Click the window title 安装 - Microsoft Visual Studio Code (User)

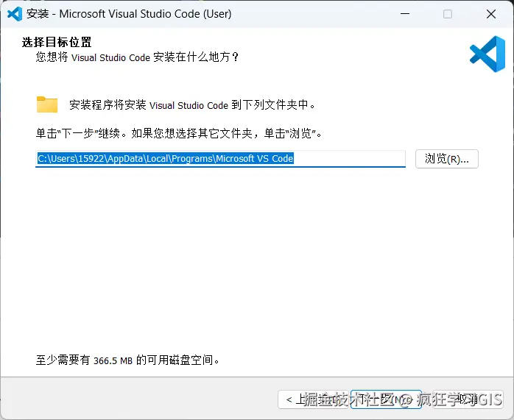coord(129,14)
